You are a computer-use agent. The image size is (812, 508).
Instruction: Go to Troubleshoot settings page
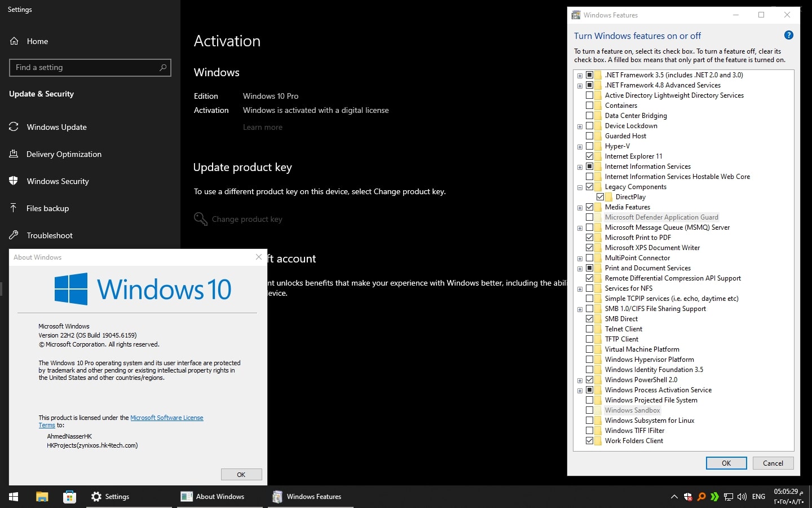(x=50, y=235)
